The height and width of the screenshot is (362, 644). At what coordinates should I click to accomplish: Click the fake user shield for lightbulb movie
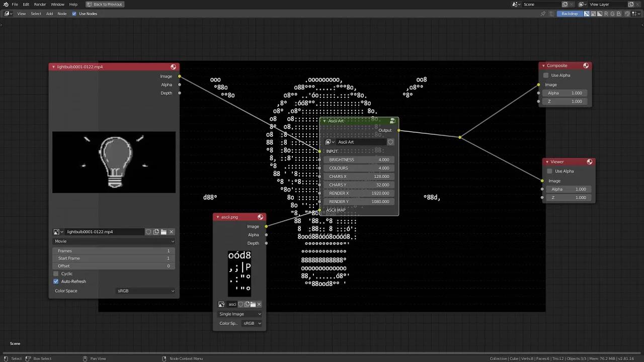[148, 232]
